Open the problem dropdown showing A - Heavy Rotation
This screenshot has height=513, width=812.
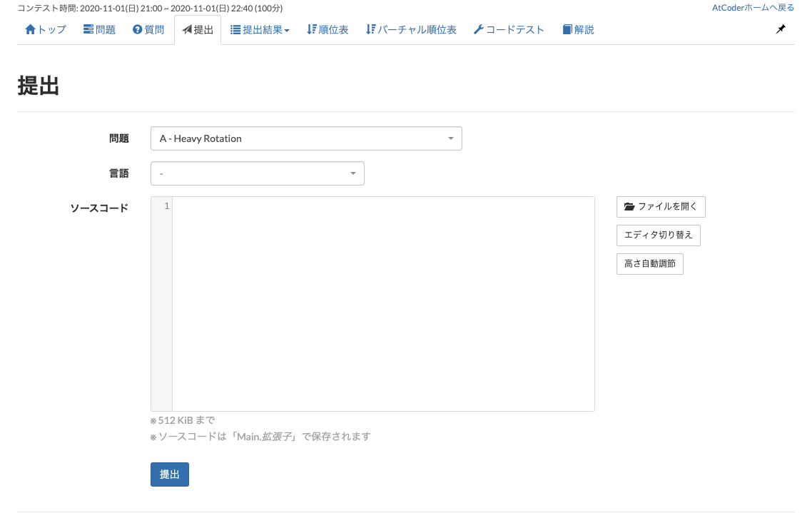(x=306, y=138)
